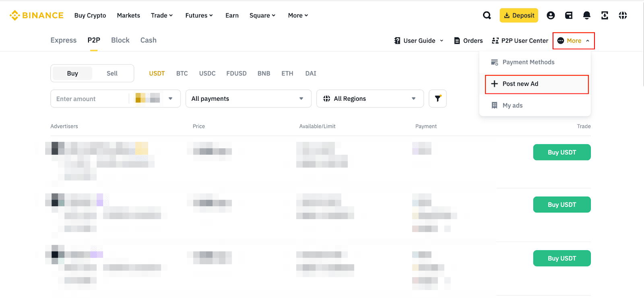Open Earn in top navigation

click(232, 15)
